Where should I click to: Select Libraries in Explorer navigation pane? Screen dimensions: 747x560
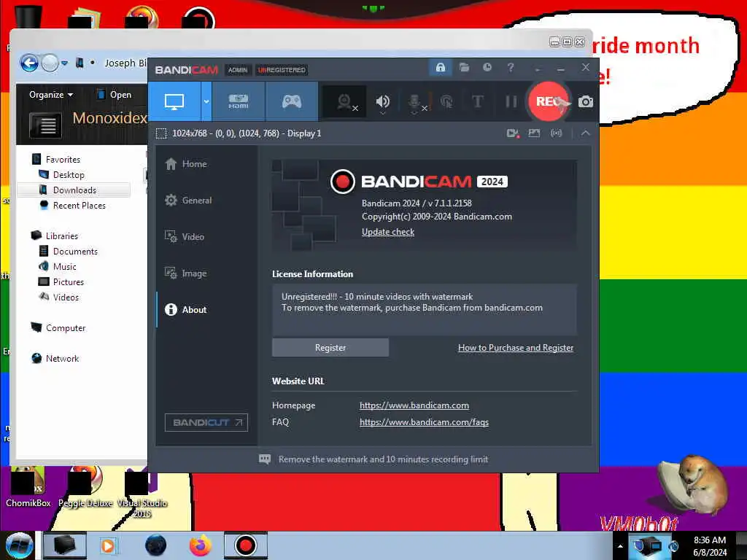(61, 236)
